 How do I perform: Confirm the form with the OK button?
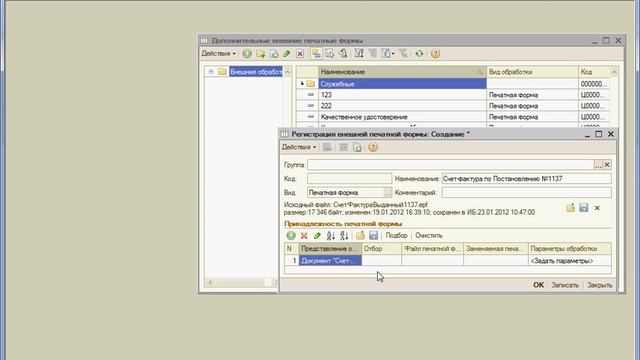pos(538,285)
